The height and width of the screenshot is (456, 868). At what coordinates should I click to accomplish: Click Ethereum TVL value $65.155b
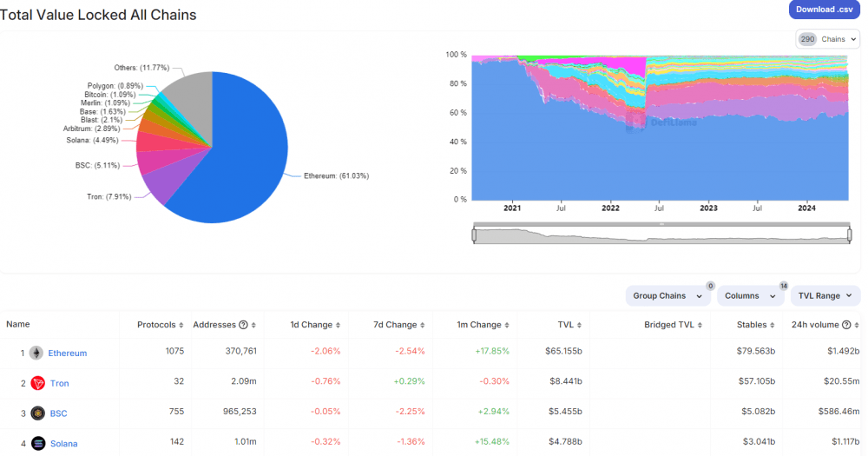click(563, 351)
